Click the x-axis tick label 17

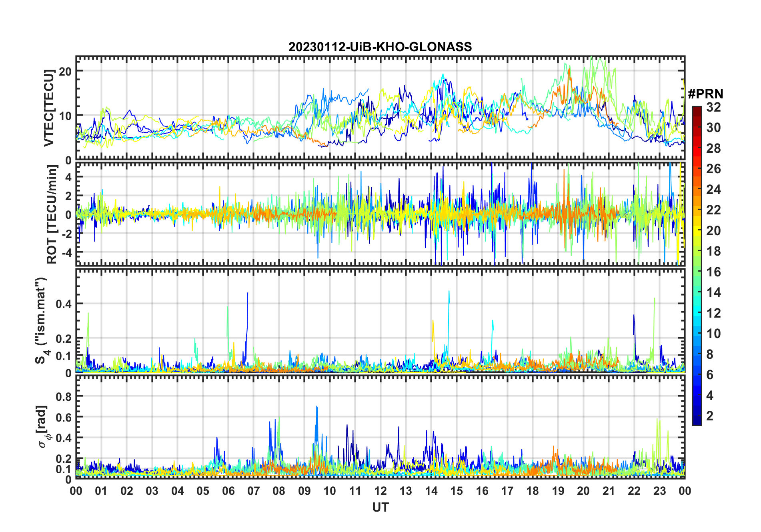point(507,491)
